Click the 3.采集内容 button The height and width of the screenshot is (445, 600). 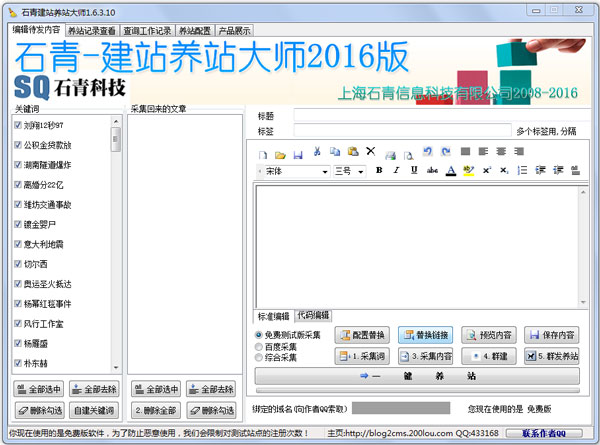coord(426,356)
